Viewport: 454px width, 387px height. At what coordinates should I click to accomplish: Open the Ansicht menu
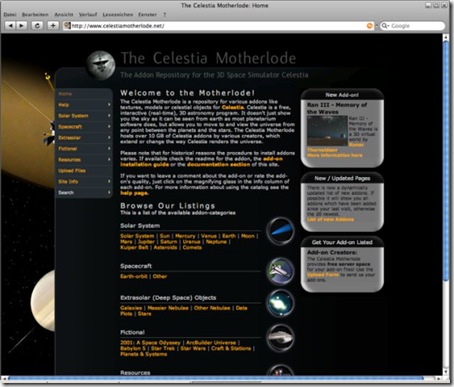coord(64,15)
